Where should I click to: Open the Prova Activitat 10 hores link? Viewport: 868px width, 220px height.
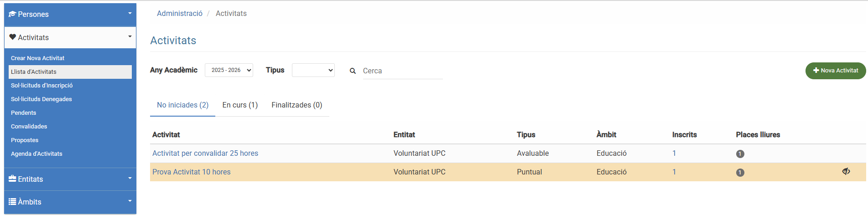(x=191, y=172)
